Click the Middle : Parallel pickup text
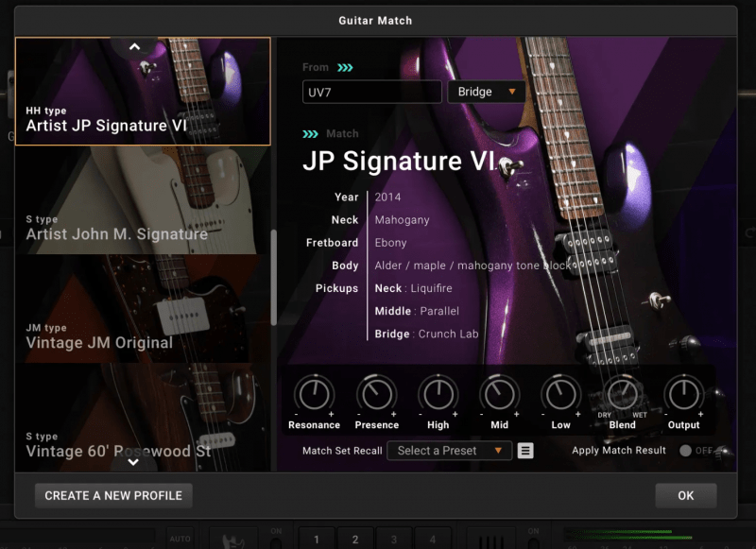The height and width of the screenshot is (549, 756). point(417,311)
